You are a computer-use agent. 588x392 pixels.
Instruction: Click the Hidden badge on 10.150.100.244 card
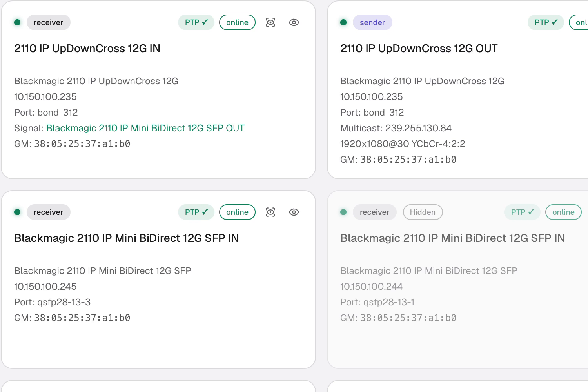point(423,212)
